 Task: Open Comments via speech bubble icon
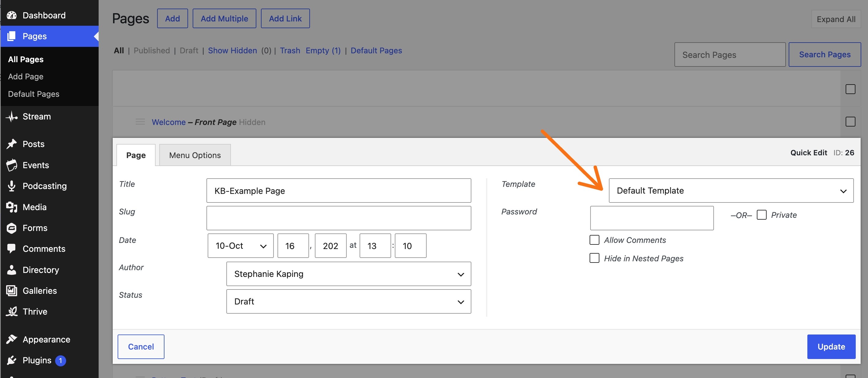tap(12, 249)
